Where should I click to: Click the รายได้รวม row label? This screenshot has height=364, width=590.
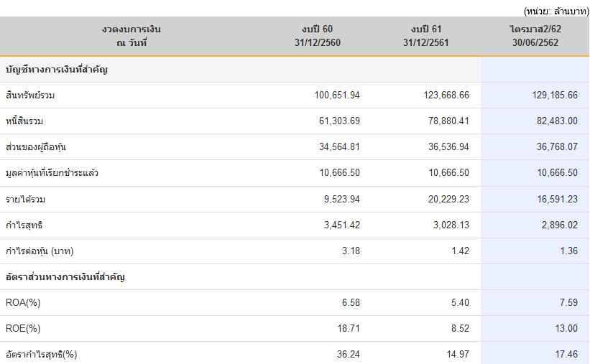[x=26, y=199]
